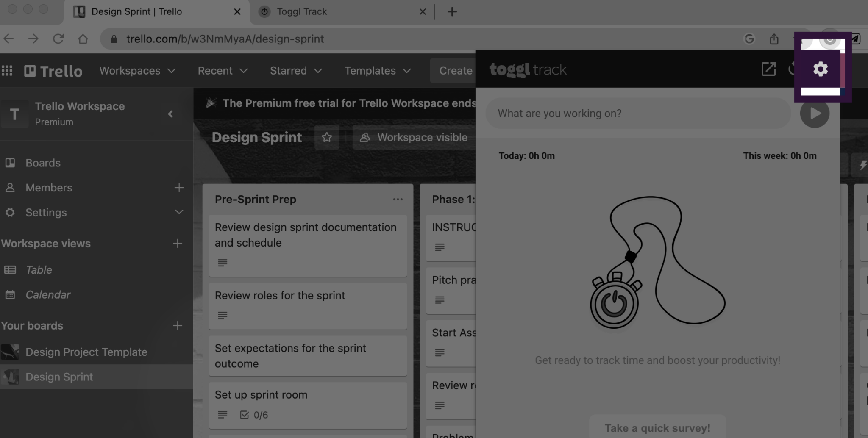Open the apps grid icon beside Trello logo

pos(7,70)
